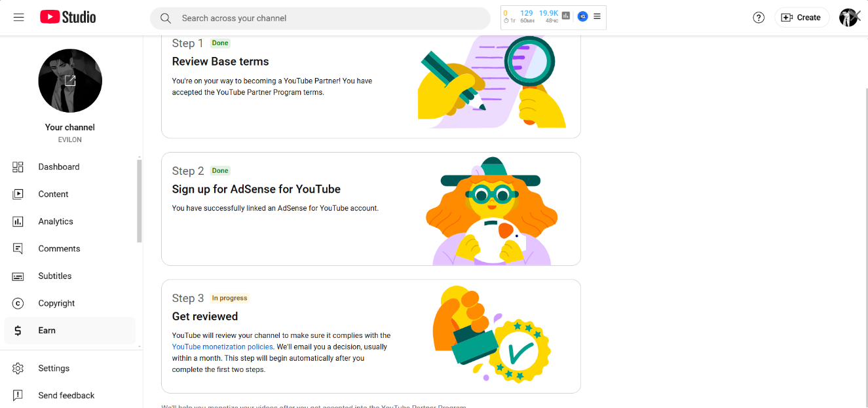The height and width of the screenshot is (408, 868).
Task: Focus the Search across your channel field
Action: 320,18
